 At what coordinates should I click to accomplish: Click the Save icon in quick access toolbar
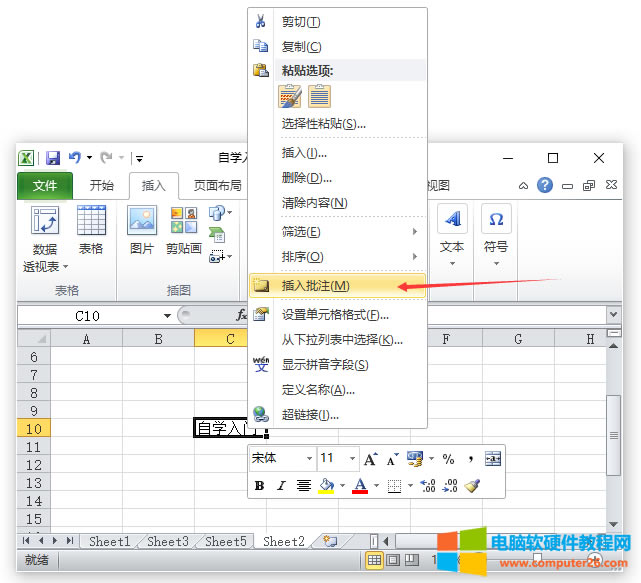(53, 158)
